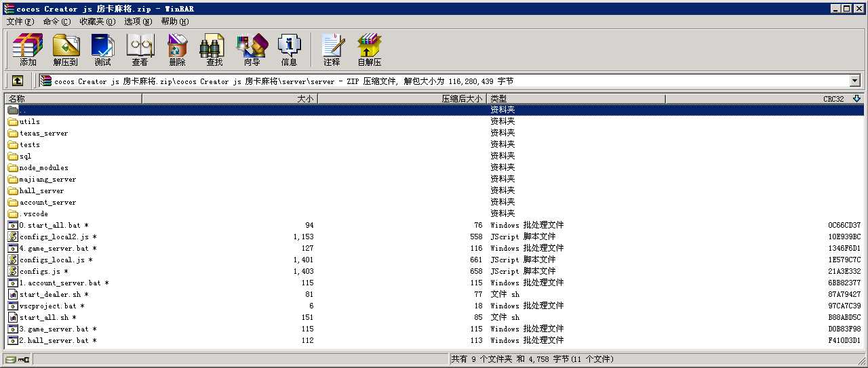Open the Help (帮助) menu
The height and width of the screenshot is (368, 868).
(x=175, y=22)
